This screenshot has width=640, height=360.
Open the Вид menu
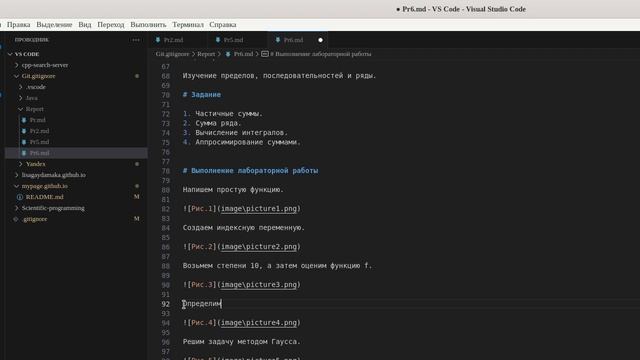(84, 24)
